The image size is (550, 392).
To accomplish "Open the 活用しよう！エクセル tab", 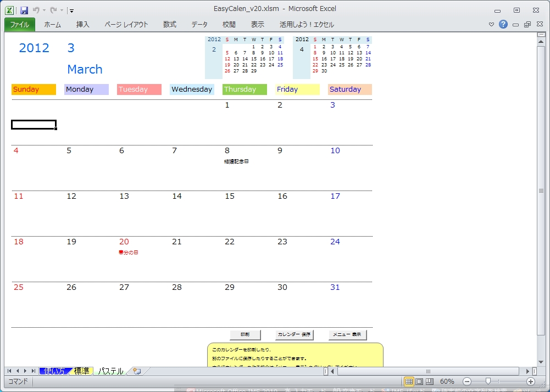I will [307, 25].
